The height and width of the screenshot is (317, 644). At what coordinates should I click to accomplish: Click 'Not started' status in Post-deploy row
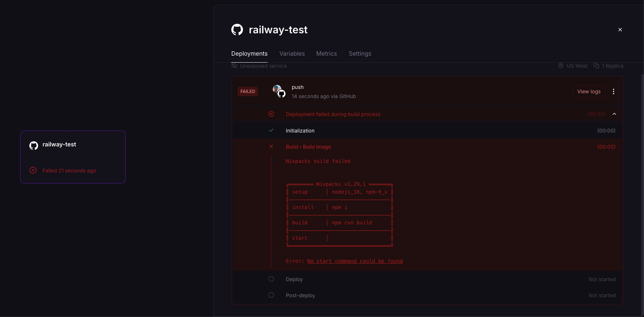[602, 295]
